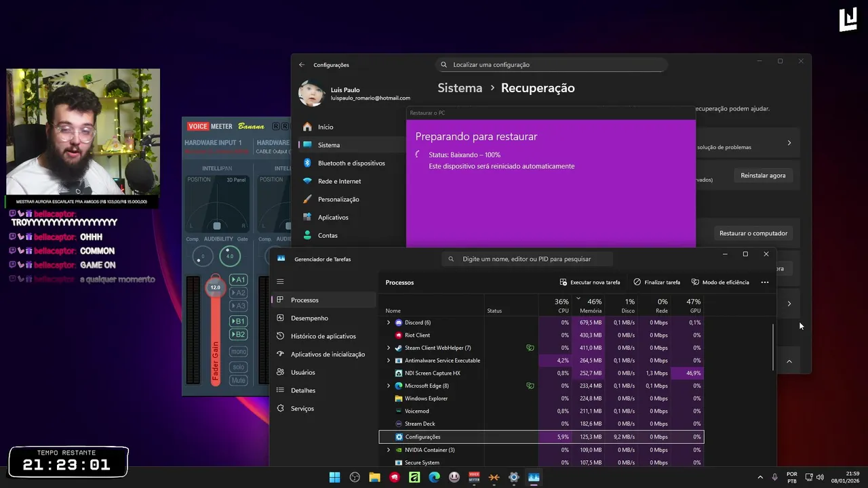
Task: Open Settings gear from taskbar
Action: (x=514, y=477)
